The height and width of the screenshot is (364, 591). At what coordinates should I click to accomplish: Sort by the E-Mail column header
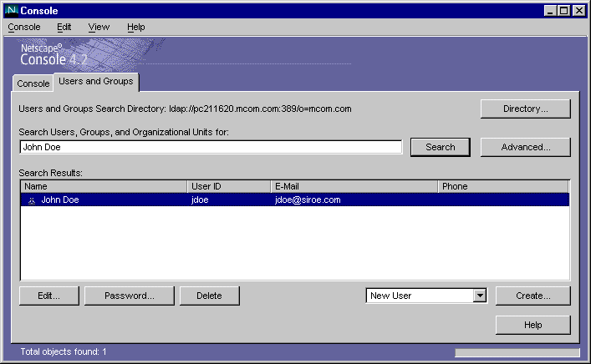click(354, 186)
